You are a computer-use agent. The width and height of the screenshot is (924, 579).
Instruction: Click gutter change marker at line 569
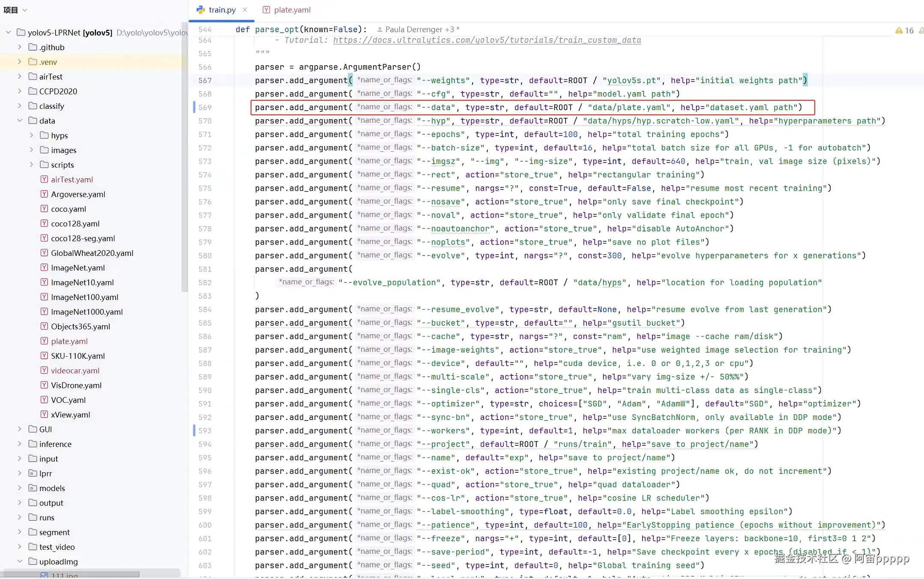(x=194, y=107)
